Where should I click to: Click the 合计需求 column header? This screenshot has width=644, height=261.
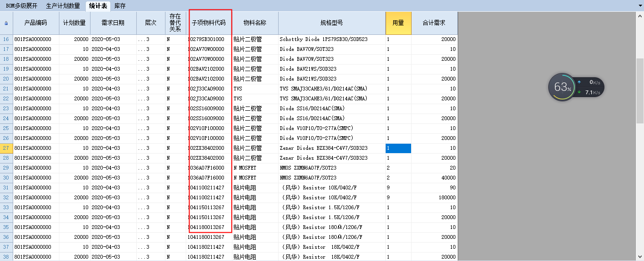pyautogui.click(x=434, y=23)
